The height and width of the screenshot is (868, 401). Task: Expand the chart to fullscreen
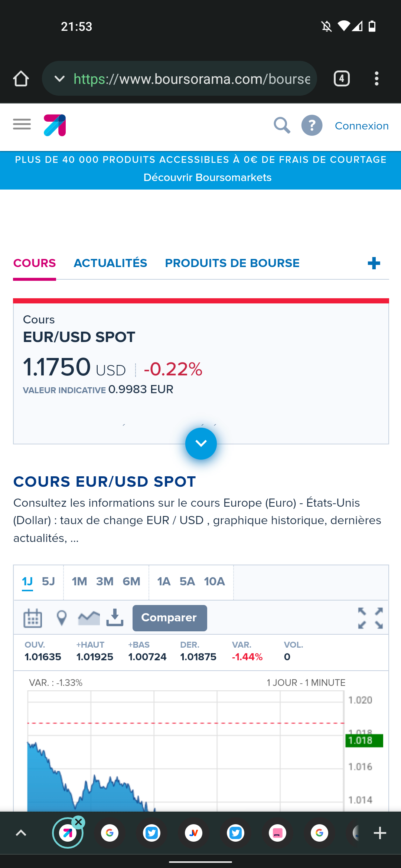pyautogui.click(x=370, y=618)
